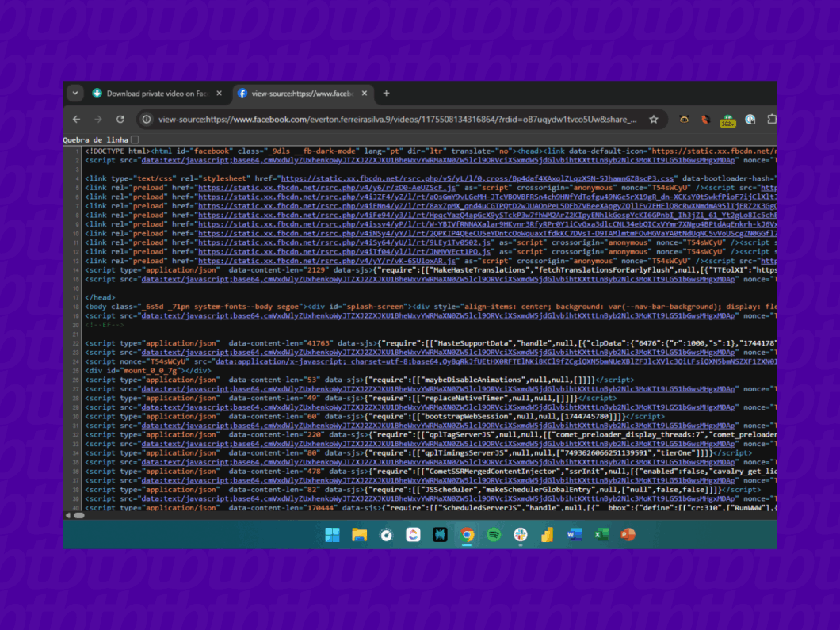Click the address bar URL field
This screenshot has height=630, width=840.
[x=397, y=120]
